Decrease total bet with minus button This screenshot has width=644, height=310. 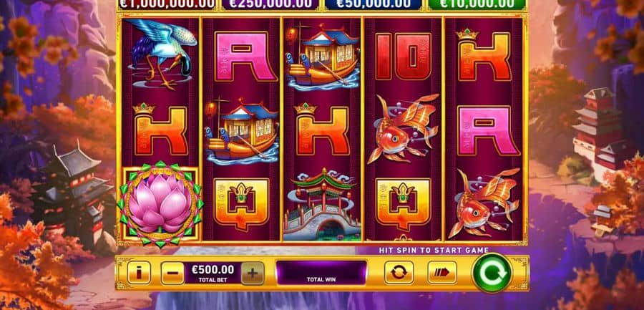172,273
